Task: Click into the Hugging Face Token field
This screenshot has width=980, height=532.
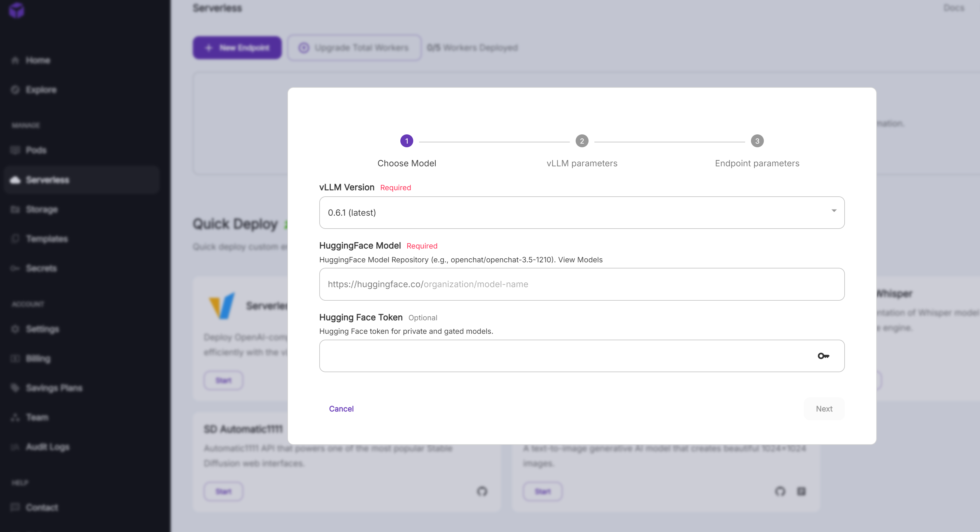Action: [x=563, y=356]
